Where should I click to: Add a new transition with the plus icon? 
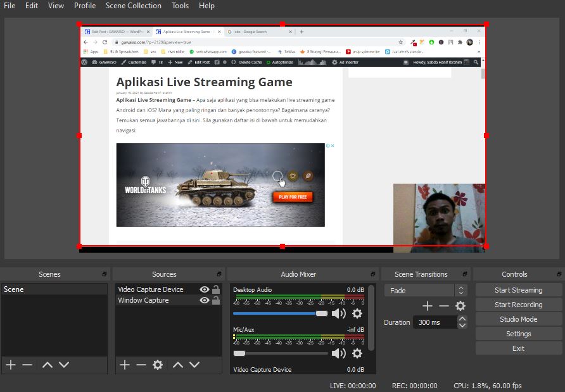[x=428, y=306]
